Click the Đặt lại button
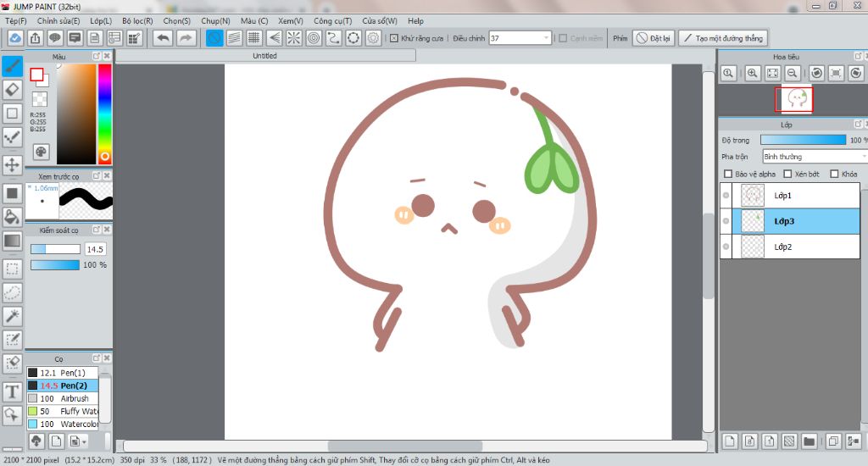 (x=654, y=38)
